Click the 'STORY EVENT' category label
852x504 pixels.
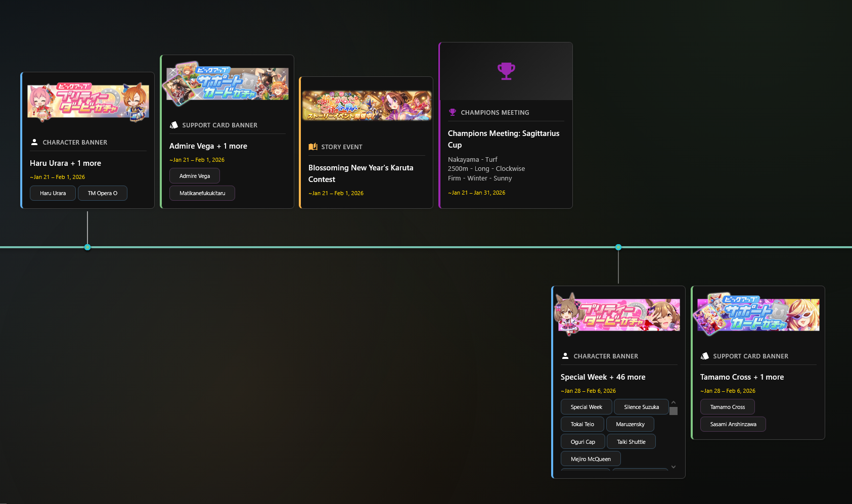(342, 147)
